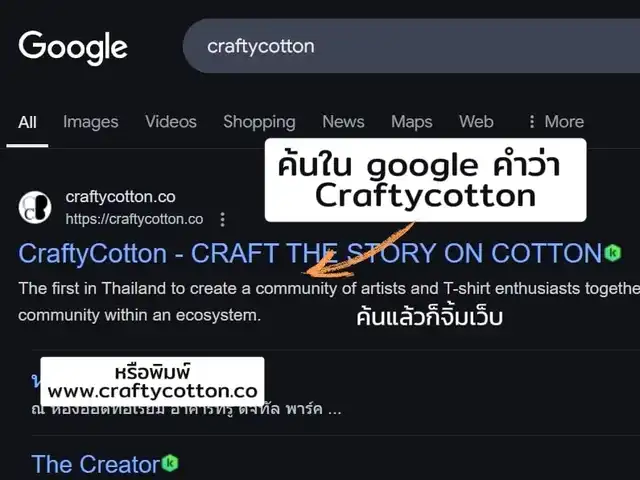Image resolution: width=640 pixels, height=480 pixels.
Task: Switch to the Videos tab
Action: coord(171,122)
